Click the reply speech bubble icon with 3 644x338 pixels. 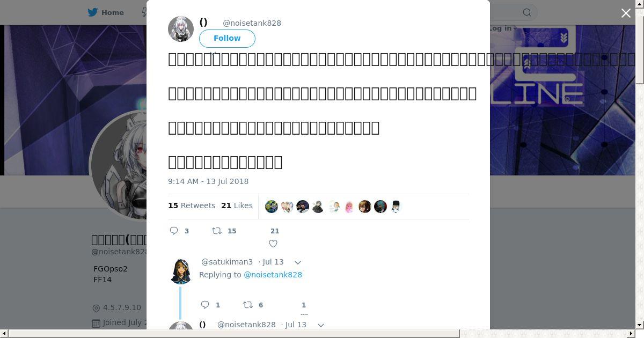coord(174,231)
